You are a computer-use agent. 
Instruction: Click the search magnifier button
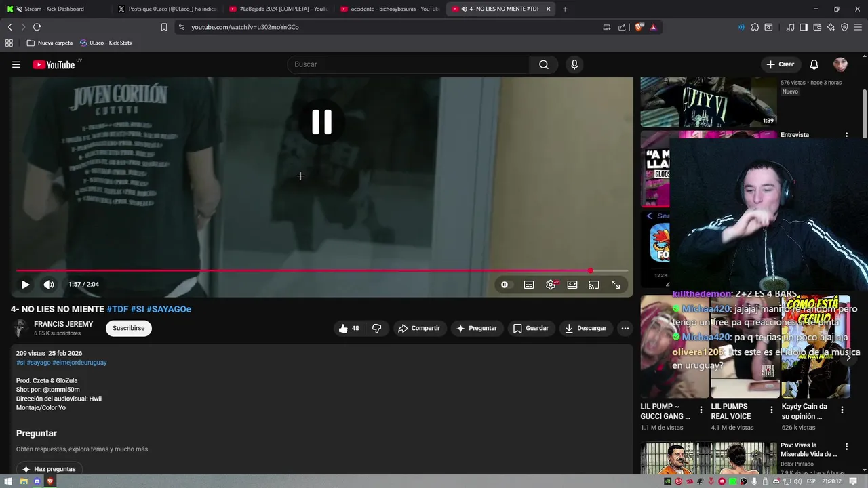pos(544,64)
